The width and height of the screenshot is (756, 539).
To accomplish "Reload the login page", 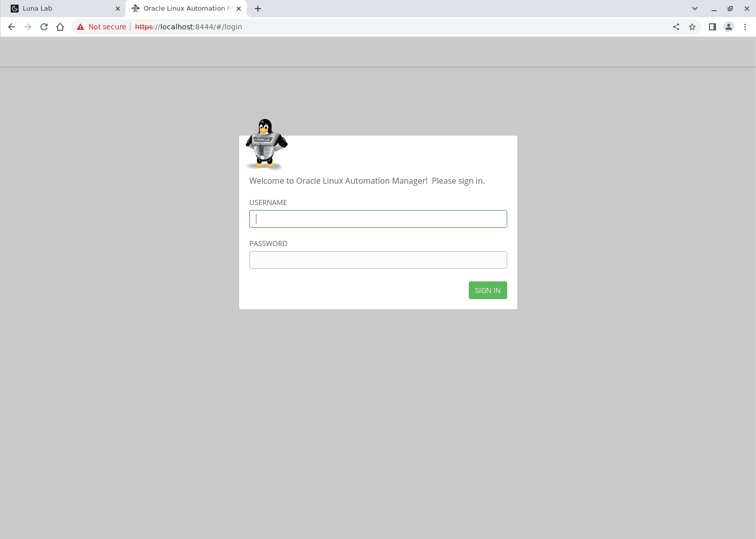I will pyautogui.click(x=44, y=27).
